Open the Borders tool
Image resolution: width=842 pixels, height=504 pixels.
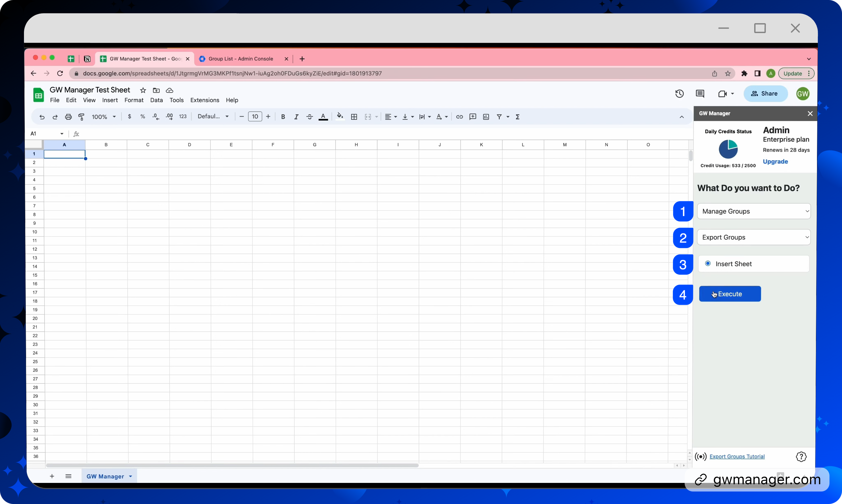[354, 117]
